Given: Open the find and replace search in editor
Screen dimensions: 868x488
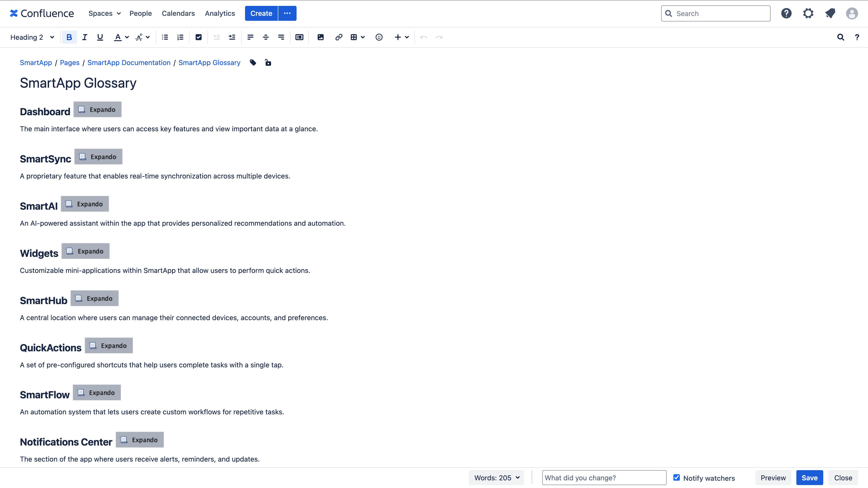Looking at the screenshot, I should (x=841, y=37).
